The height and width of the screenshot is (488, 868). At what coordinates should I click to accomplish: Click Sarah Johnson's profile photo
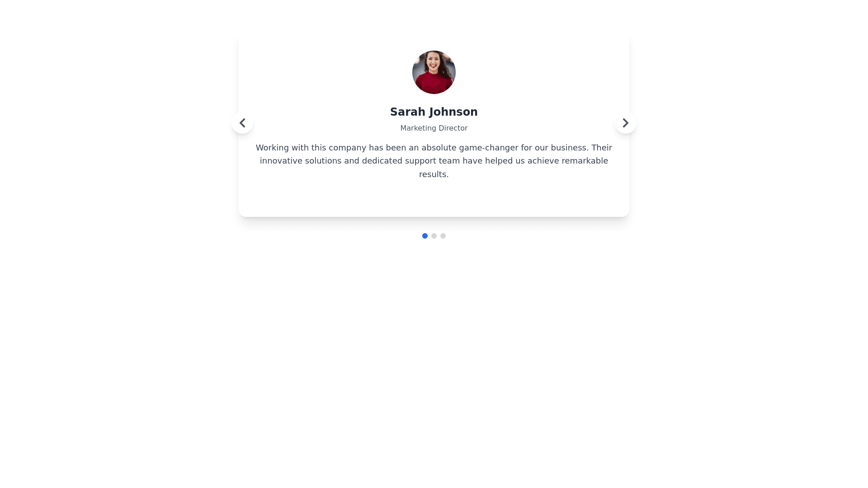[434, 72]
